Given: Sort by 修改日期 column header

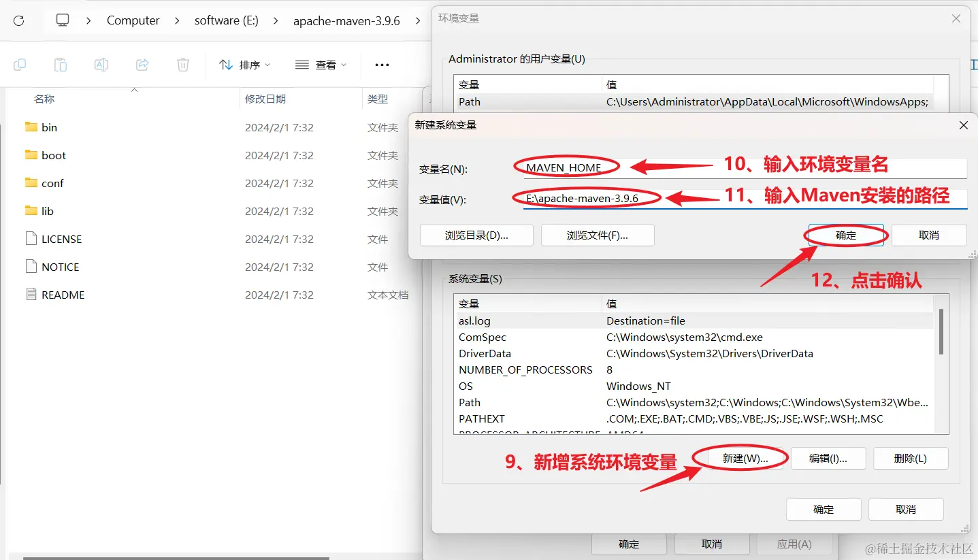Looking at the screenshot, I should coord(265,99).
